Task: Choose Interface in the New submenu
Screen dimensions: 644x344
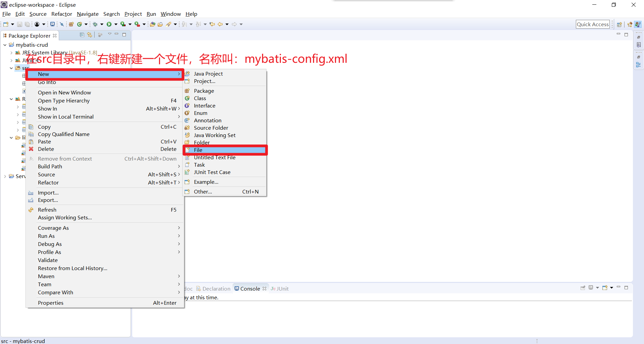Action: pyautogui.click(x=225, y=106)
